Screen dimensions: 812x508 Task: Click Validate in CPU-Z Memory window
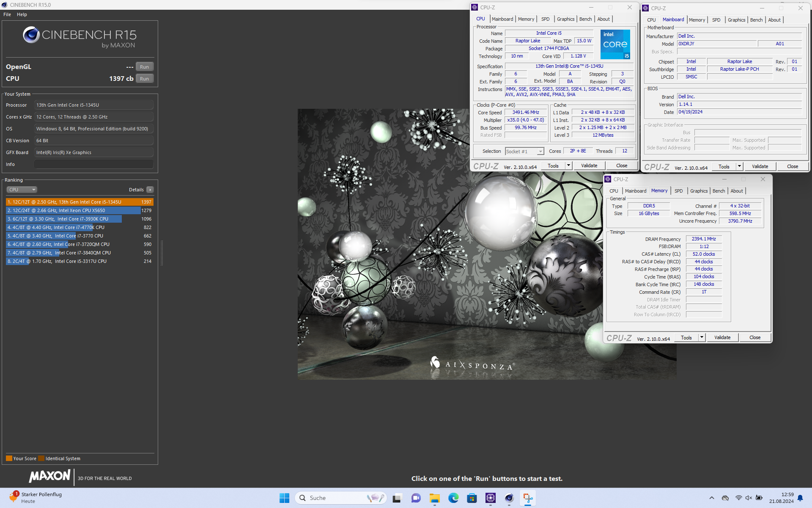coord(722,338)
